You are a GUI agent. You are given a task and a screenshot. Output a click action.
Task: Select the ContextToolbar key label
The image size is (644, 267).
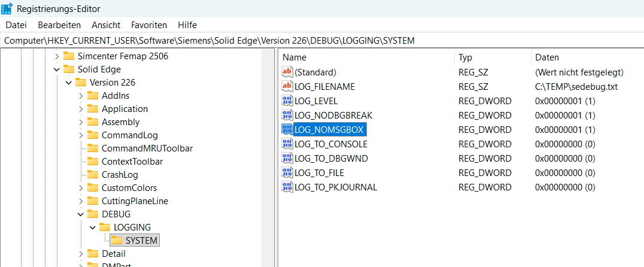click(x=132, y=162)
